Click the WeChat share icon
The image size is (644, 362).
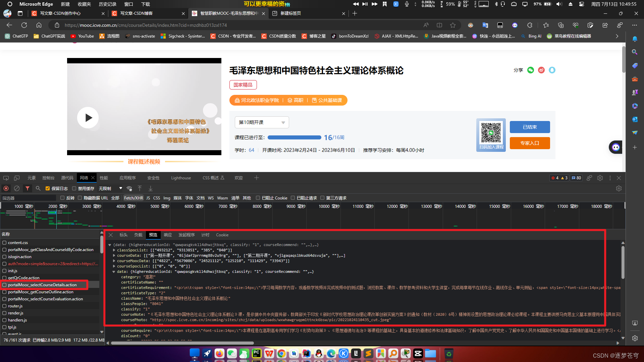[x=530, y=70]
